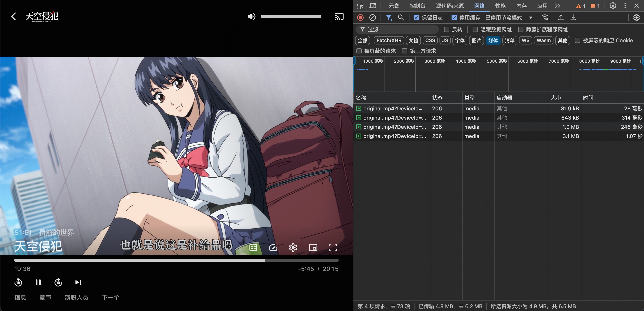644x311 pixels.
Task: Open DevTools settings gear
Action: click(613, 6)
